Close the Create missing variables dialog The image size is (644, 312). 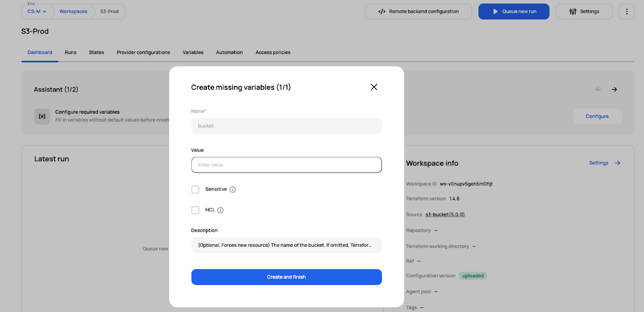tap(374, 87)
